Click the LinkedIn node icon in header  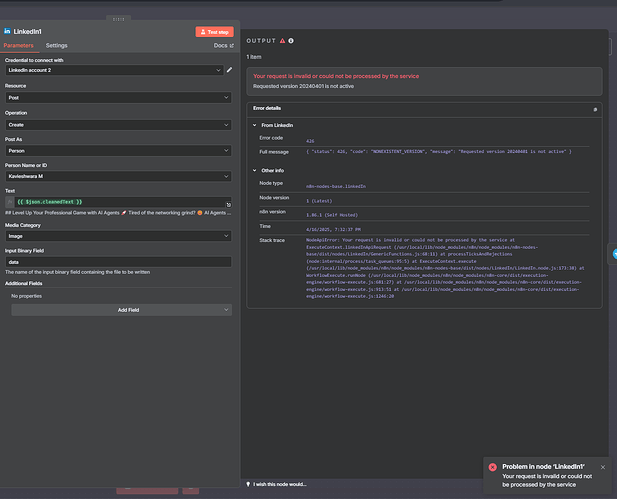click(7, 31)
